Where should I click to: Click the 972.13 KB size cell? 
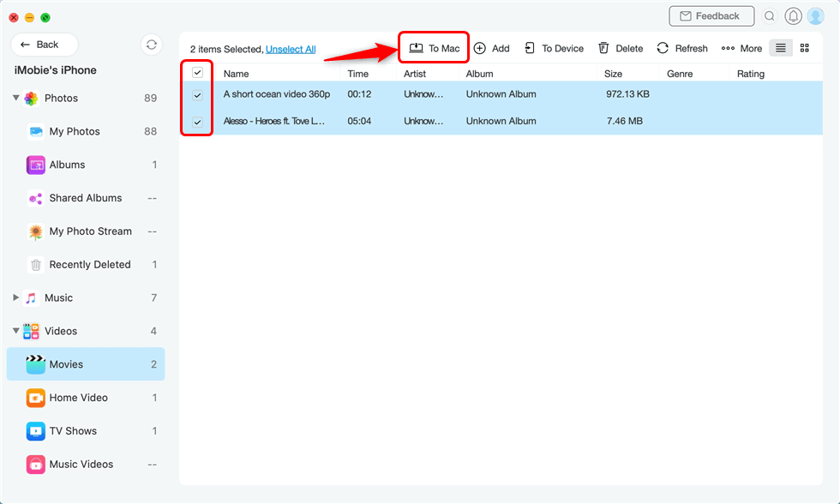coord(627,94)
